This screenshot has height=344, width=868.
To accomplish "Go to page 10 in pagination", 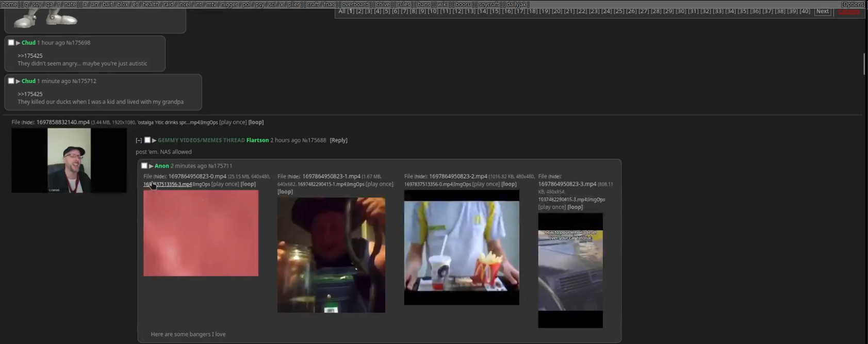I will click(x=433, y=11).
